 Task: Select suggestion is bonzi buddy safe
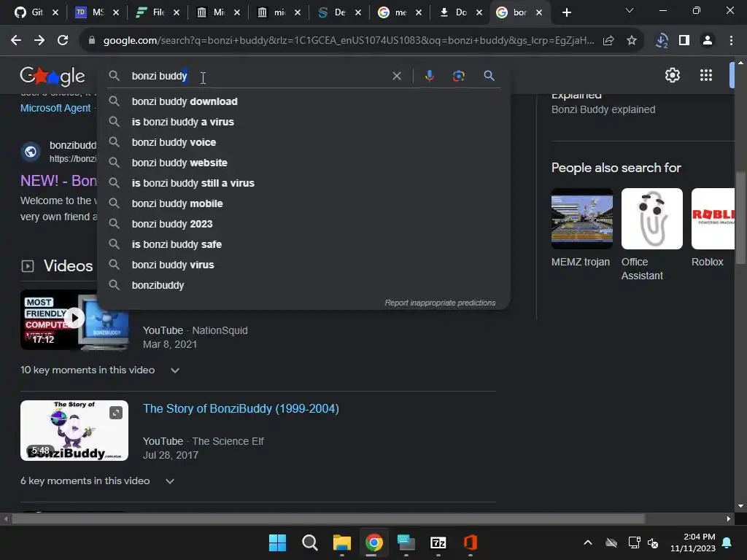click(x=303, y=245)
